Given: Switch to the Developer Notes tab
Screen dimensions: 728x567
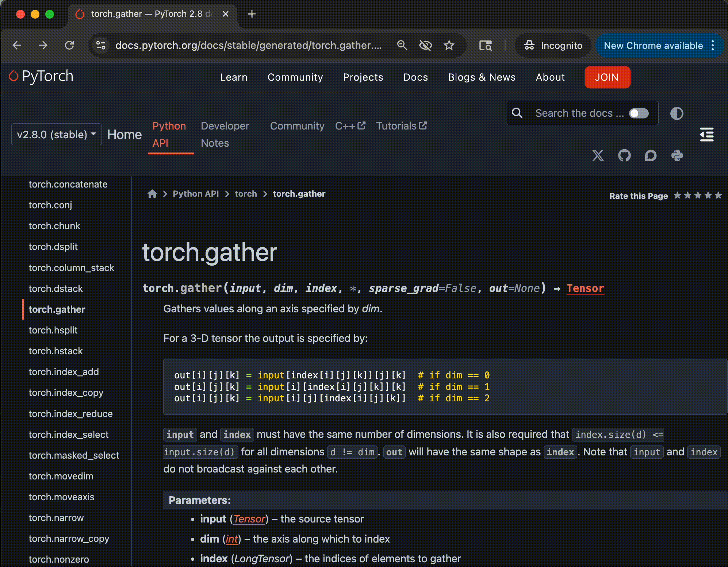Looking at the screenshot, I should (225, 134).
